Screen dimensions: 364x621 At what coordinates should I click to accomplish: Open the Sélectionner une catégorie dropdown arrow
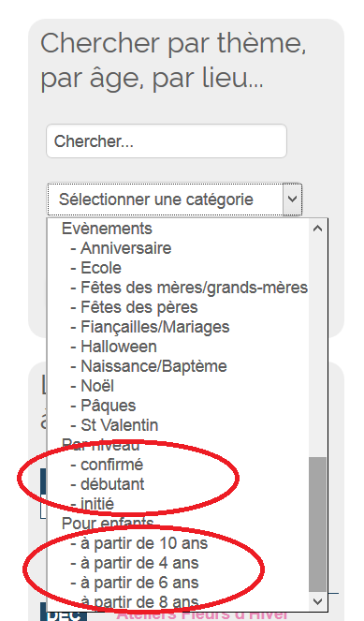292,199
